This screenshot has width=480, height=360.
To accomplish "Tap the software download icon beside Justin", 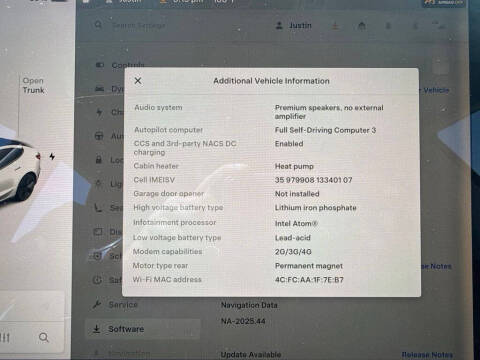I will [x=335, y=26].
